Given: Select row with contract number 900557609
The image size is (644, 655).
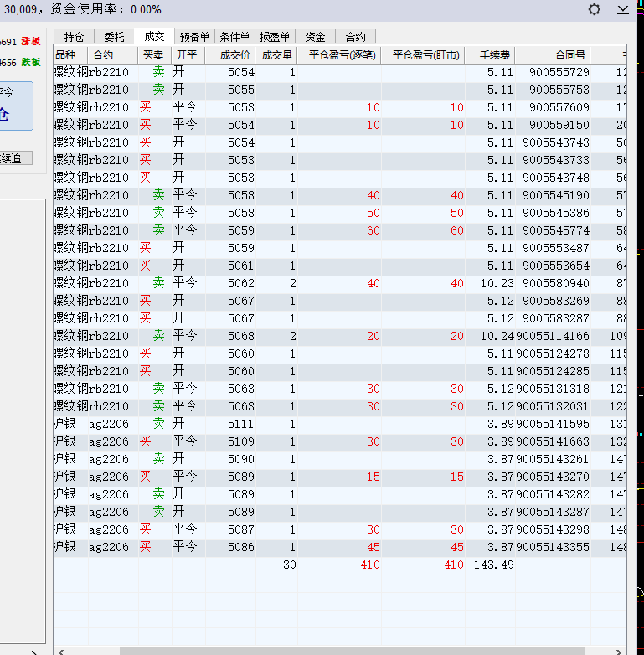Looking at the screenshot, I should click(339, 107).
